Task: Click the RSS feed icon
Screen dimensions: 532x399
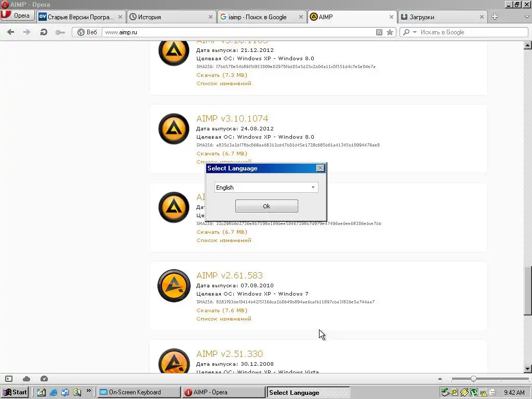Action: coord(379,32)
